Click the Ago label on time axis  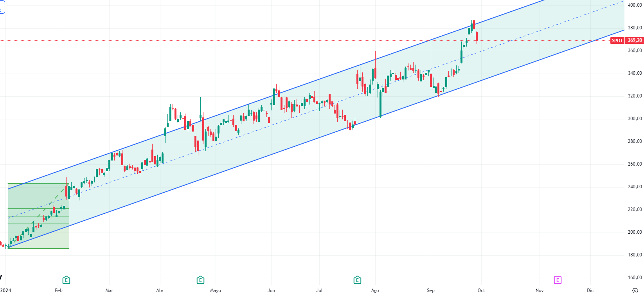coord(375,290)
